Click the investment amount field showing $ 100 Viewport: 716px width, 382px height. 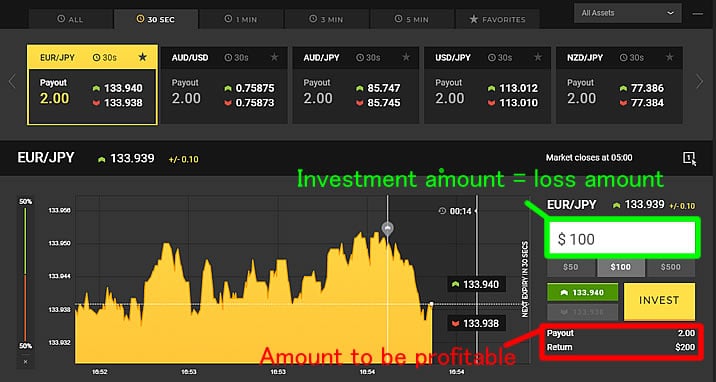pyautogui.click(x=622, y=239)
